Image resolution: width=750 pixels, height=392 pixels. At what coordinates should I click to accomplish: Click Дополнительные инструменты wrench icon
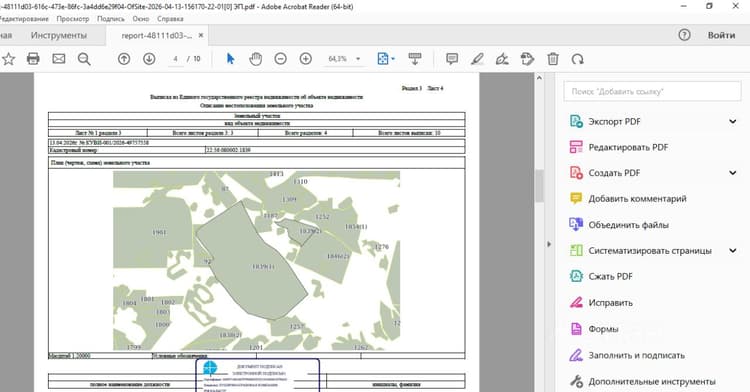click(576, 381)
